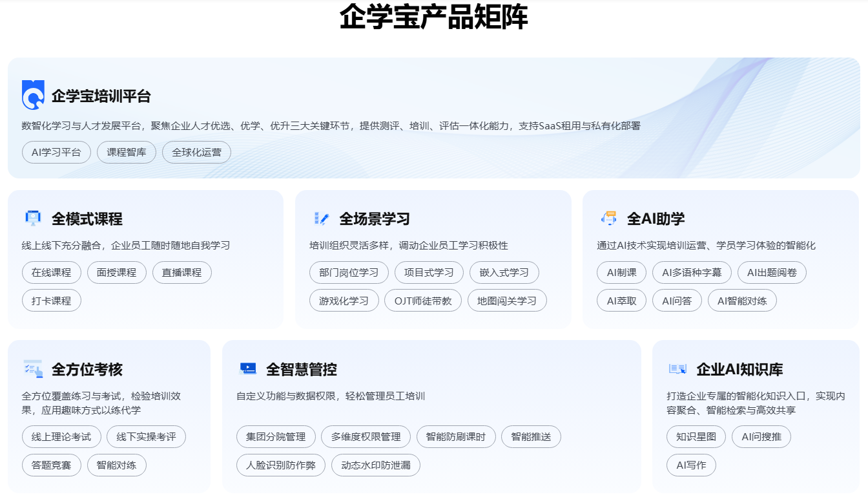The width and height of the screenshot is (868, 501).
Task: Open the 打卡课程 tag
Action: tap(52, 301)
